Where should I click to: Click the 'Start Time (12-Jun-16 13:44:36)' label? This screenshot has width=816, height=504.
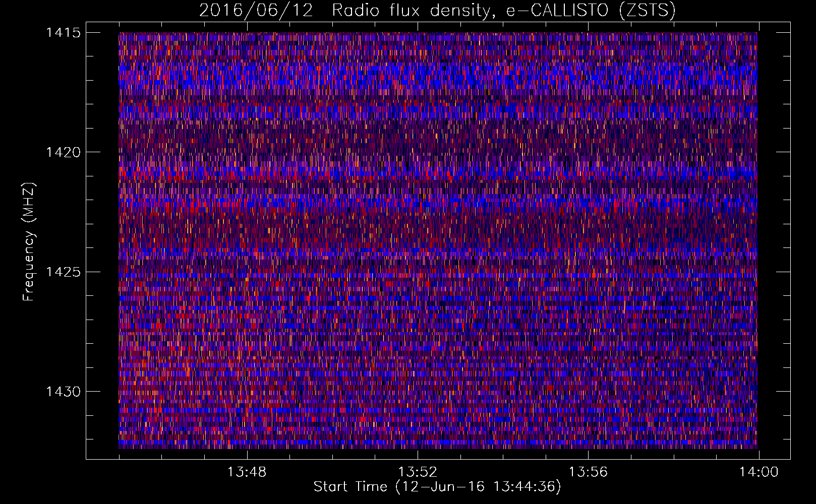coord(437,487)
